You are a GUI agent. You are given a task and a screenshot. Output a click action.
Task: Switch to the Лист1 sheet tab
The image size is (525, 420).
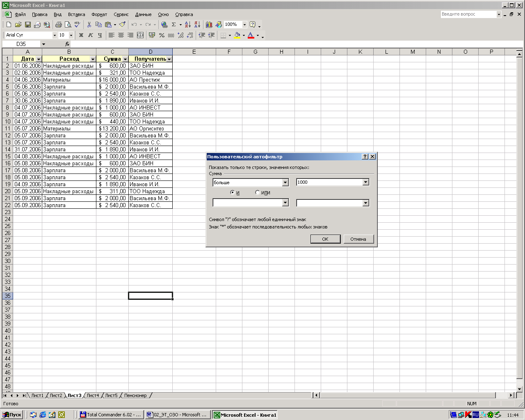37,395
